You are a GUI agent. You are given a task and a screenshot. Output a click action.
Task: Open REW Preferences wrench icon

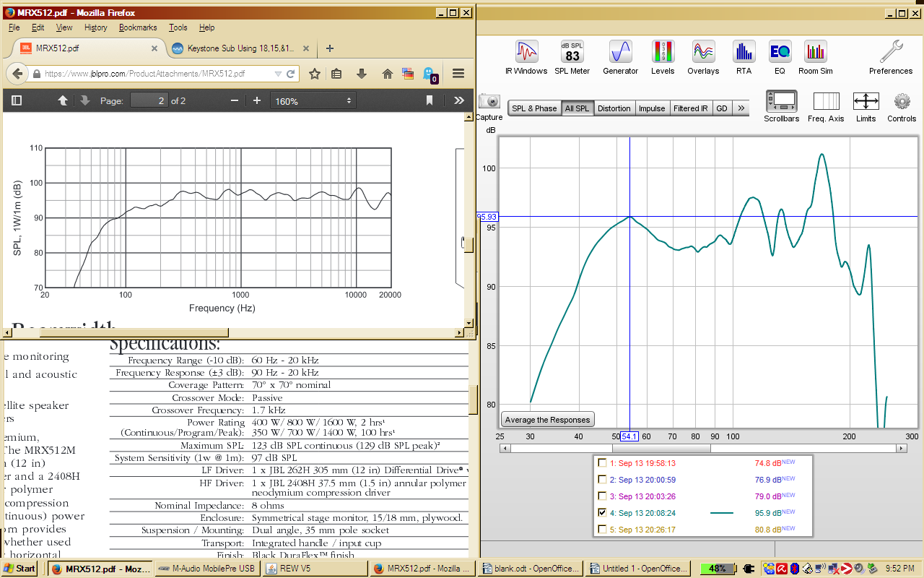[891, 57]
